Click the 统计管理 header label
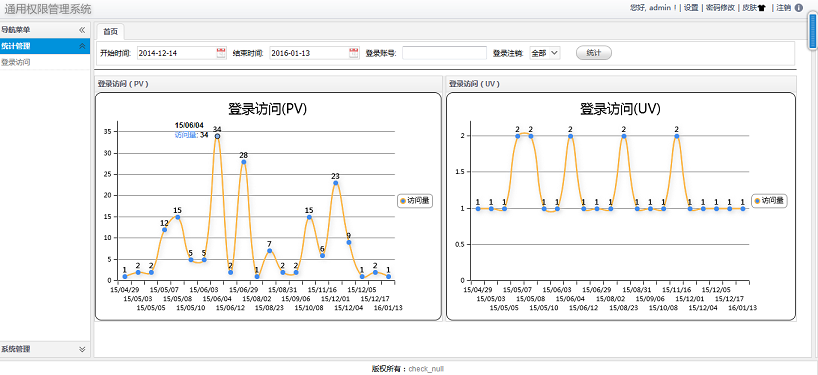The height and width of the screenshot is (375, 818). (x=16, y=46)
